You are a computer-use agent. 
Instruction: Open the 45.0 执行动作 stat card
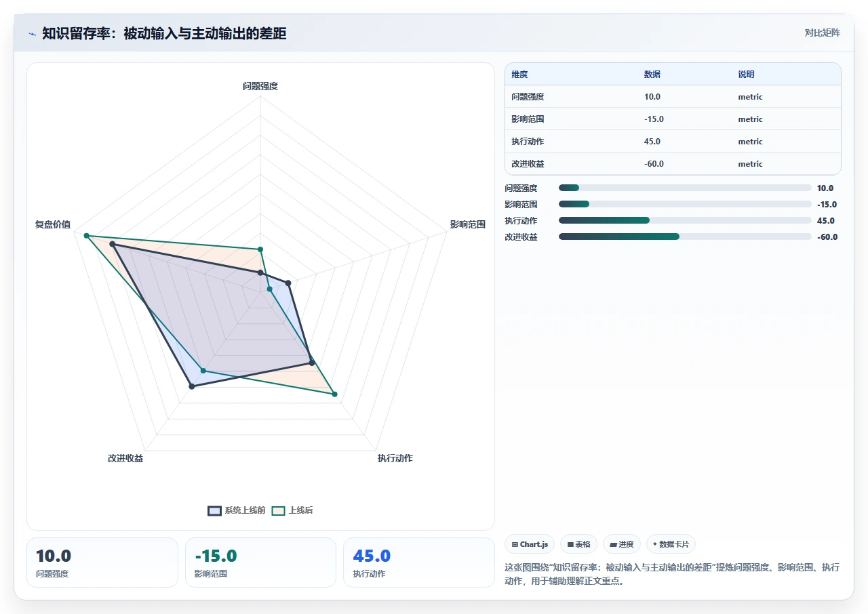coord(419,562)
